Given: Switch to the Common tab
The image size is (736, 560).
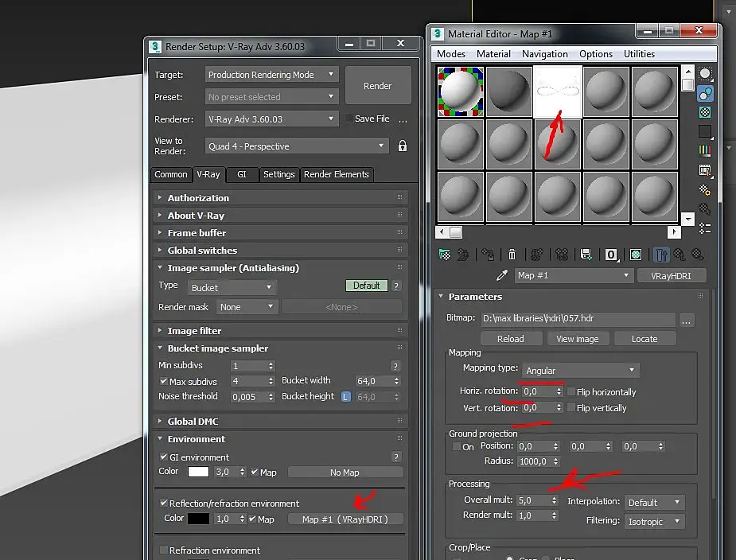Looking at the screenshot, I should (171, 174).
